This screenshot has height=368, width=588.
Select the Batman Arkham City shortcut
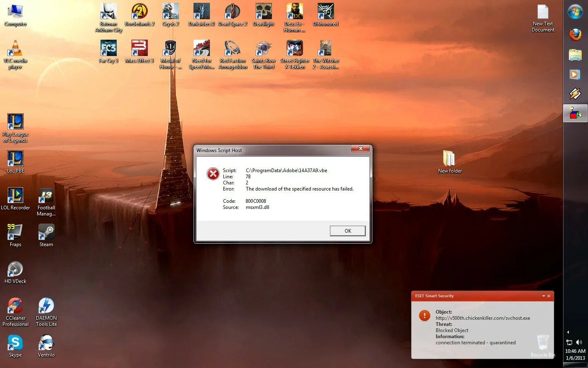tap(109, 18)
